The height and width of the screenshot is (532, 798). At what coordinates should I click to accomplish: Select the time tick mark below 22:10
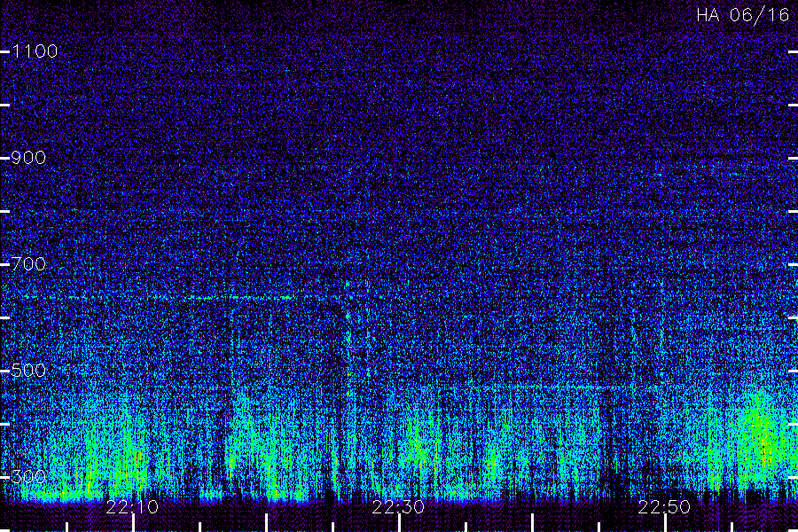133,523
